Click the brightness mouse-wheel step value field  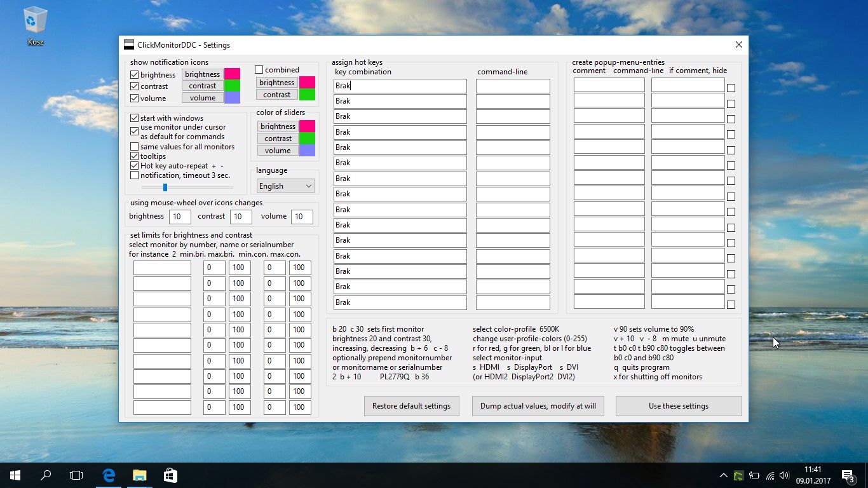180,217
